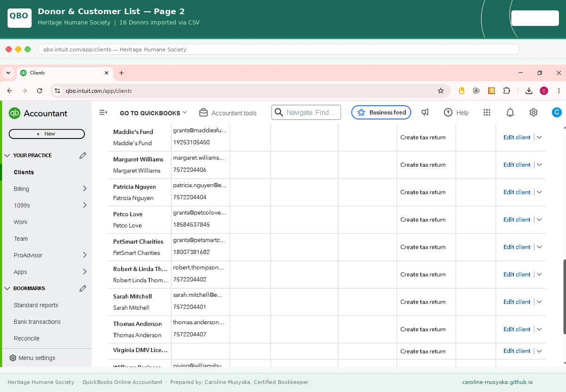Open browser downloads icon
This screenshot has width=566, height=392.
coord(529,90)
